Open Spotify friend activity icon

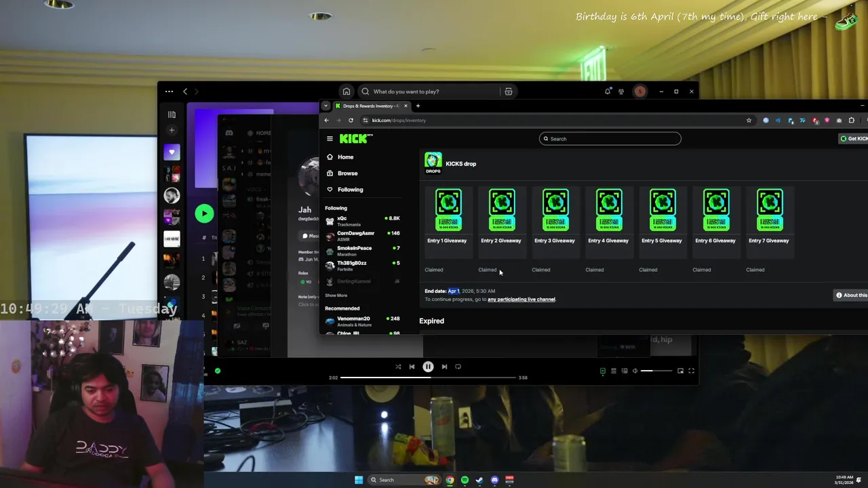pyautogui.click(x=621, y=91)
